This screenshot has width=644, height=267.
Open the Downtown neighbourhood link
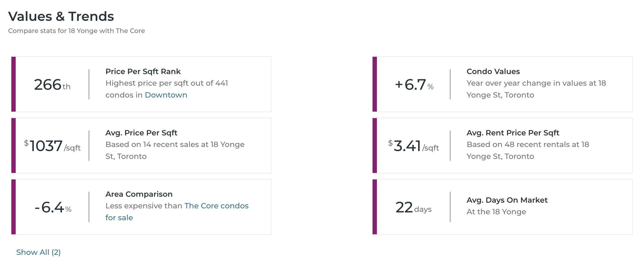pos(166,95)
